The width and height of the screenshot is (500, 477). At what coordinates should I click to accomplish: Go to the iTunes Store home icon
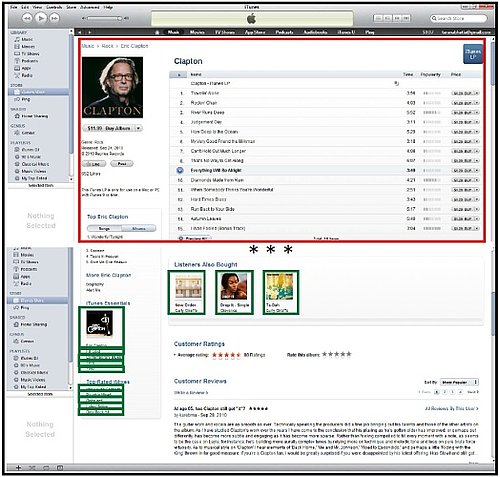coord(157,32)
